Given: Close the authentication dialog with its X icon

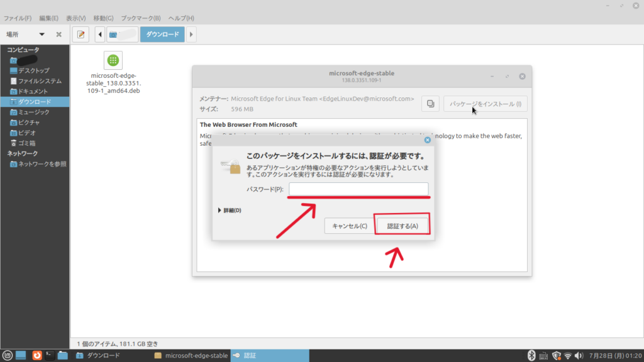Looking at the screenshot, I should click(x=427, y=140).
